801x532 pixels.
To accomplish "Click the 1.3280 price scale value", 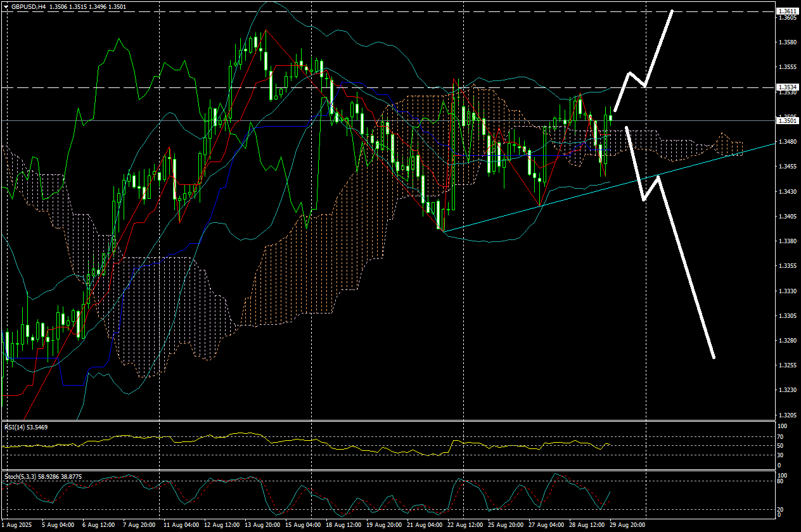I will pyautogui.click(x=788, y=341).
